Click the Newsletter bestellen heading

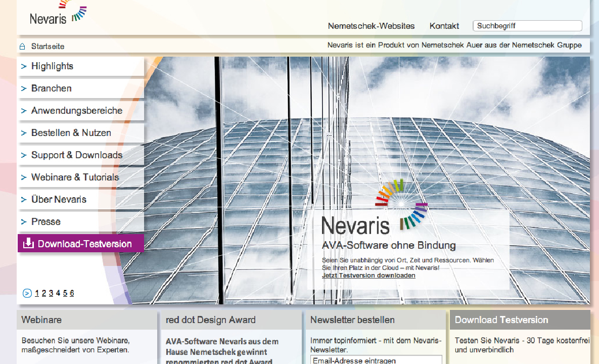[x=352, y=320]
